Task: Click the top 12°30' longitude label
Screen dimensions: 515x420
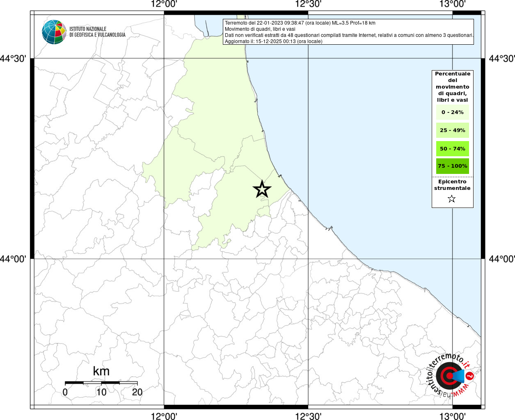Action: pyautogui.click(x=308, y=4)
